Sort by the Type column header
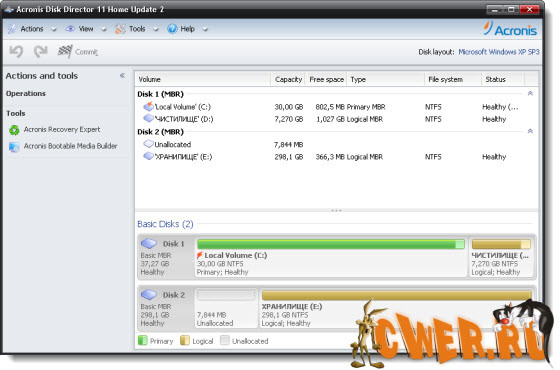Screen dimensions: 560x370 point(386,79)
